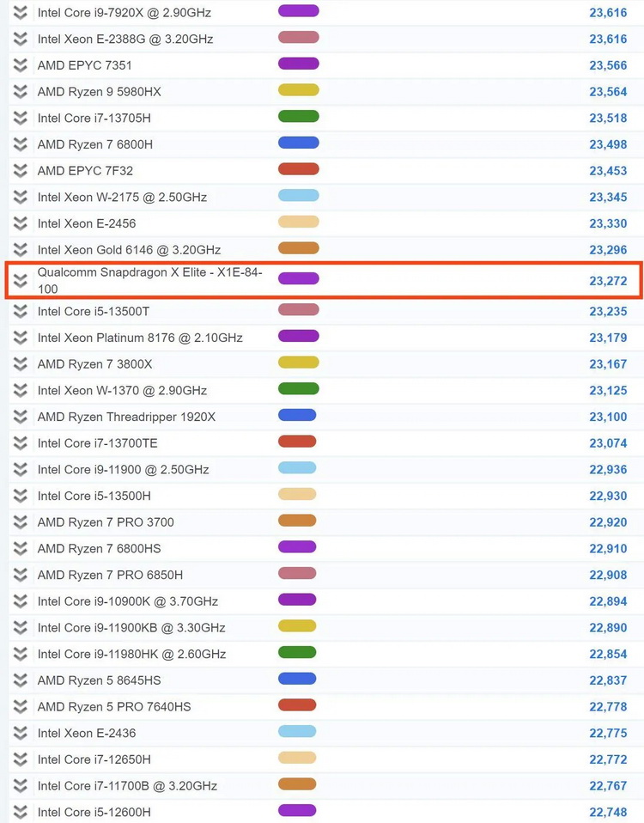Open the AMD Ryzen 5 PRO 7640HS link
Image resolution: width=644 pixels, height=823 pixels.
click(114, 706)
